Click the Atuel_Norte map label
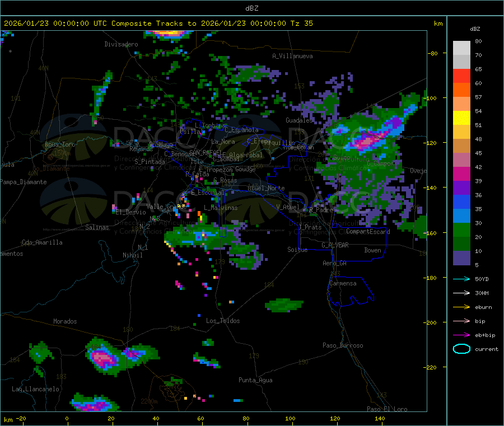 pos(266,188)
